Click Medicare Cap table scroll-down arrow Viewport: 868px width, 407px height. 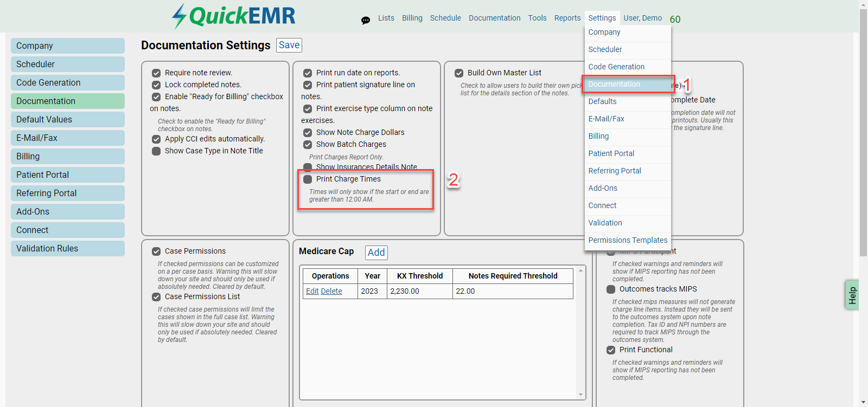coord(580,395)
